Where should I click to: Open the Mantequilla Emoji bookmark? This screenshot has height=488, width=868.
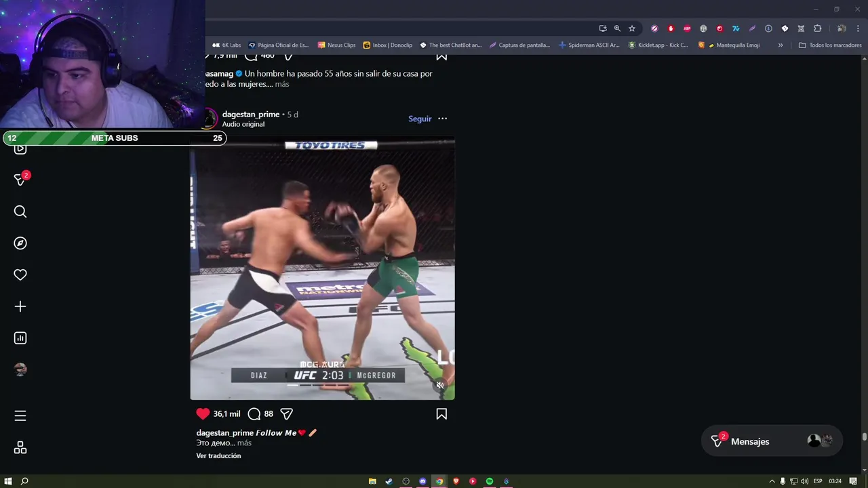point(729,45)
